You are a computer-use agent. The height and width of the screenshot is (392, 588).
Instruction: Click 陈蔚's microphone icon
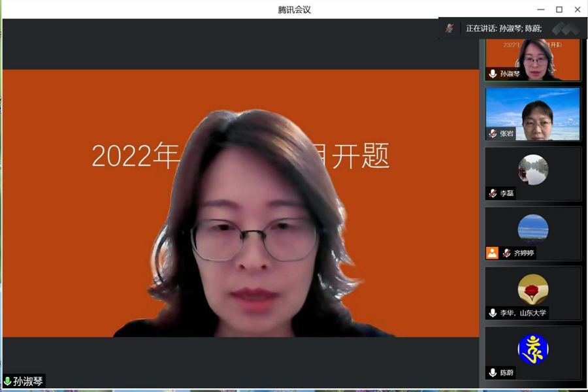(x=493, y=372)
